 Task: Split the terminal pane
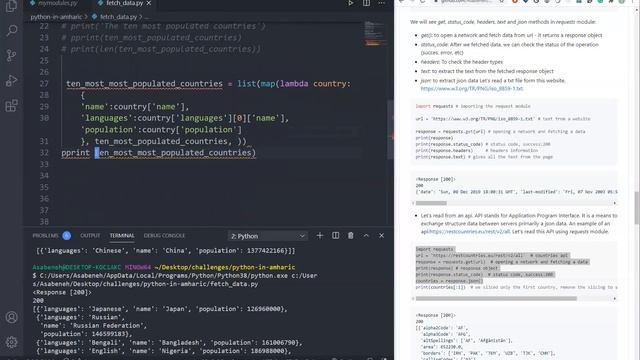(x=336, y=236)
